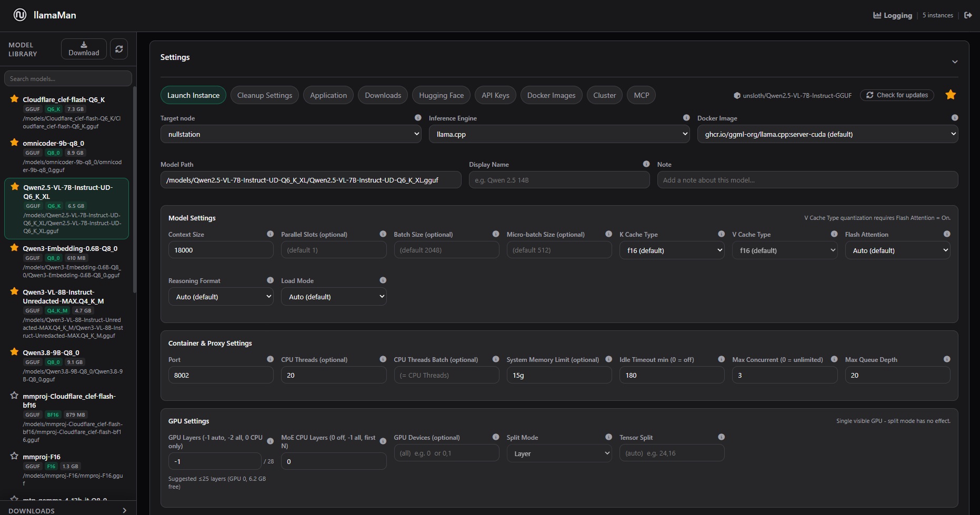Click the logout icon in top bar
Screen dimensions: 980x515
point(968,15)
